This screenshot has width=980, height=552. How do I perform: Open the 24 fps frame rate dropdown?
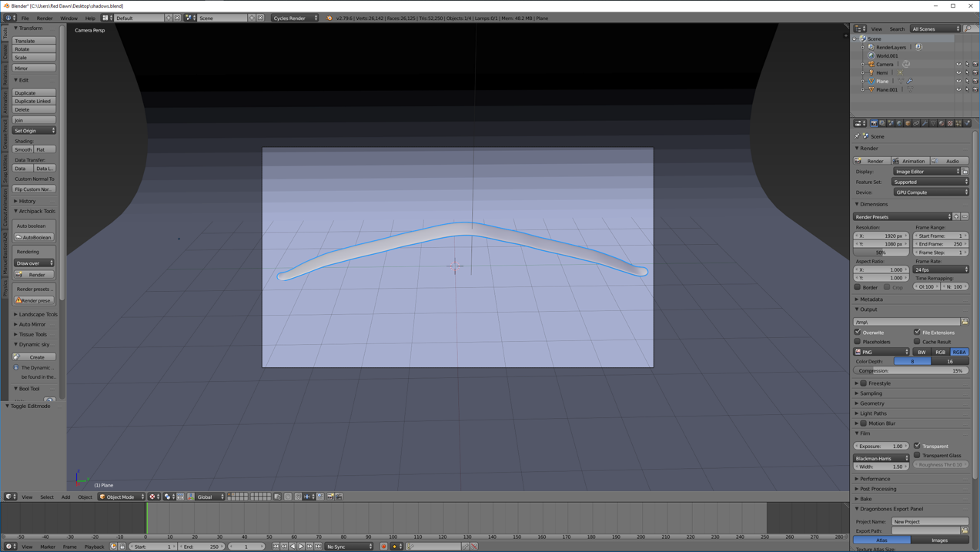pos(941,270)
